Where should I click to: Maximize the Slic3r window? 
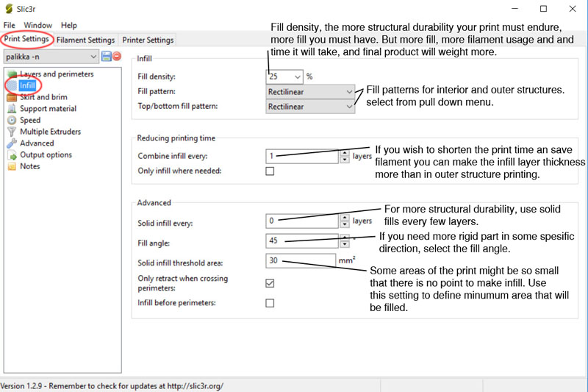pyautogui.click(x=543, y=9)
